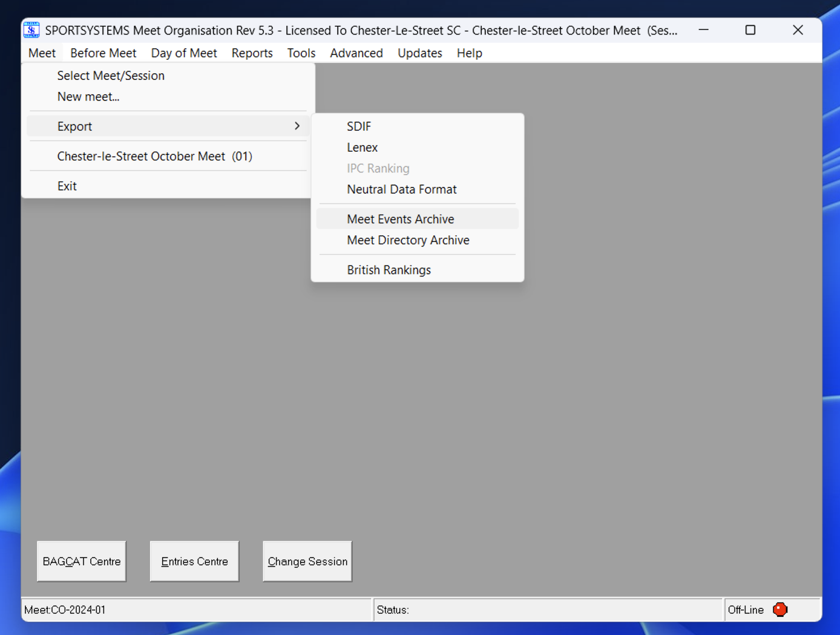840x635 pixels.
Task: Click the SPORTSYSTEMS app icon in title bar
Action: [31, 30]
